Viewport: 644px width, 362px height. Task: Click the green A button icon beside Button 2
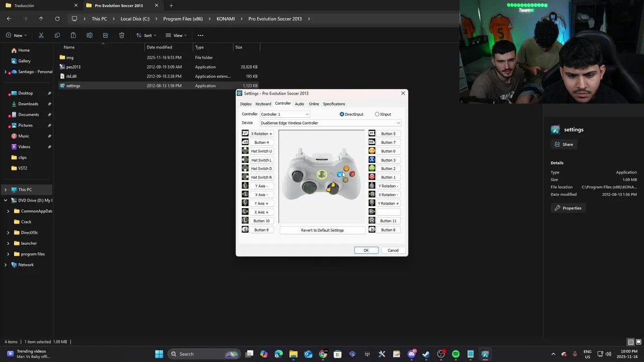372,168
